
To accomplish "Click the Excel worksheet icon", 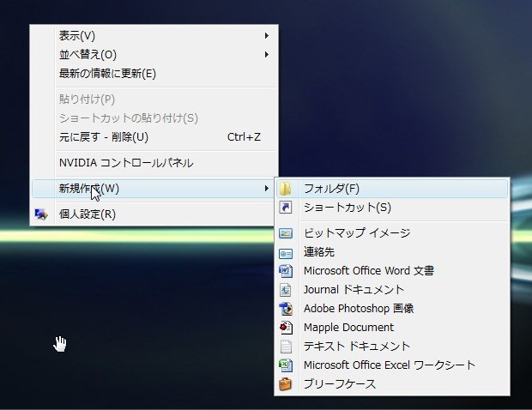I will 286,365.
